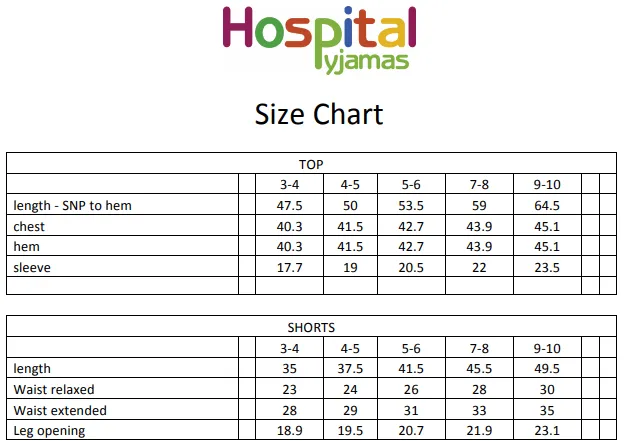
Task: Select the TOP table header
Action: [311, 164]
